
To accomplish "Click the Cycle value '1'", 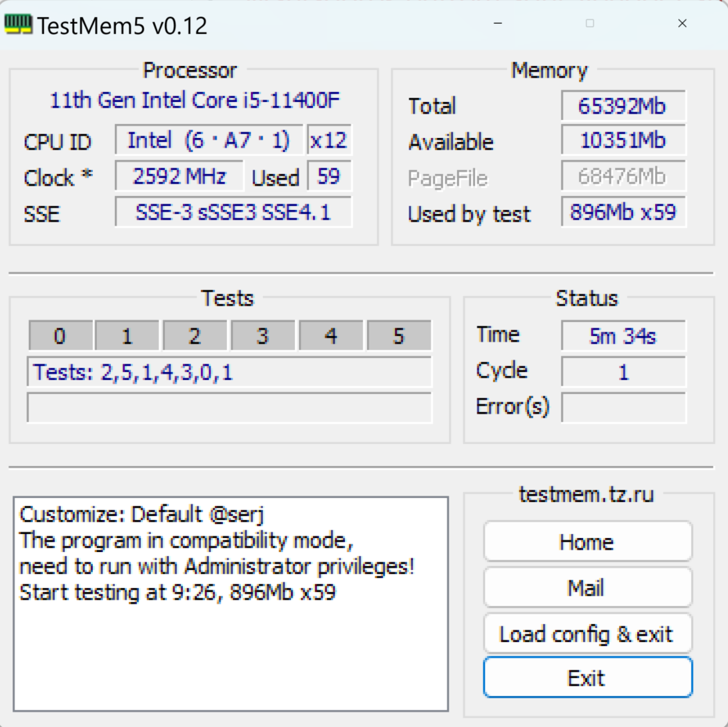I will [623, 371].
